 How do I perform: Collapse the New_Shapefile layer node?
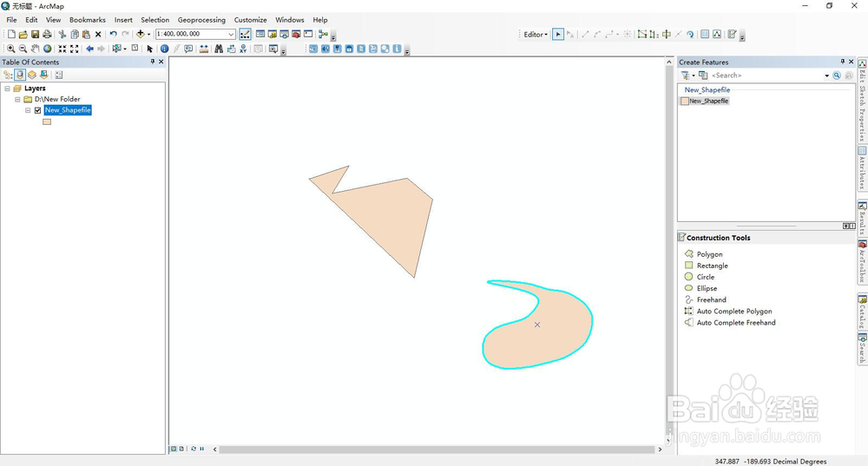[28, 110]
